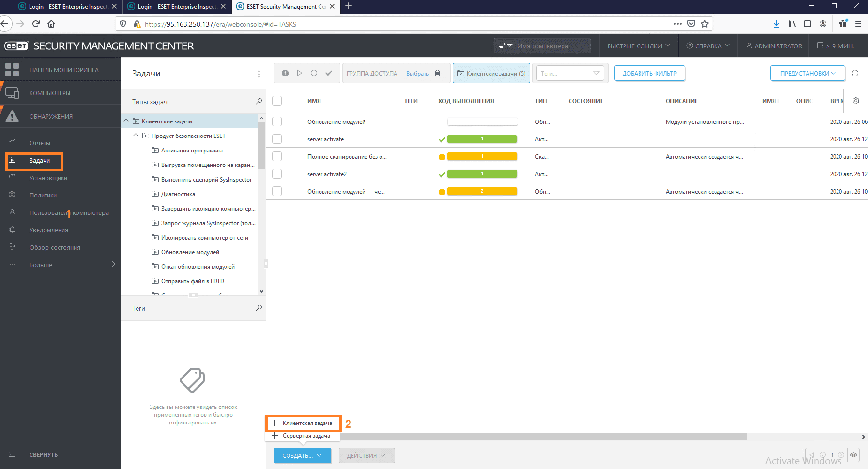Choose Клиентская задача from the create menu
The image size is (868, 469).
tap(303, 423)
